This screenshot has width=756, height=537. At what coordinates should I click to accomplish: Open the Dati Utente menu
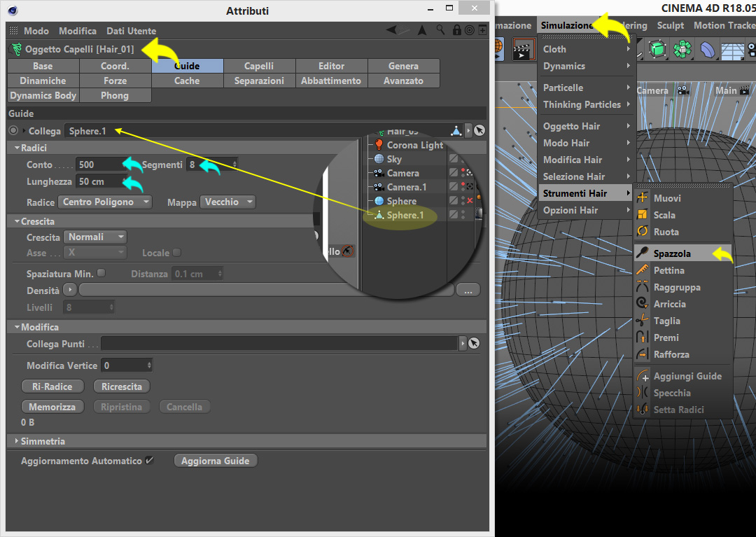(131, 31)
